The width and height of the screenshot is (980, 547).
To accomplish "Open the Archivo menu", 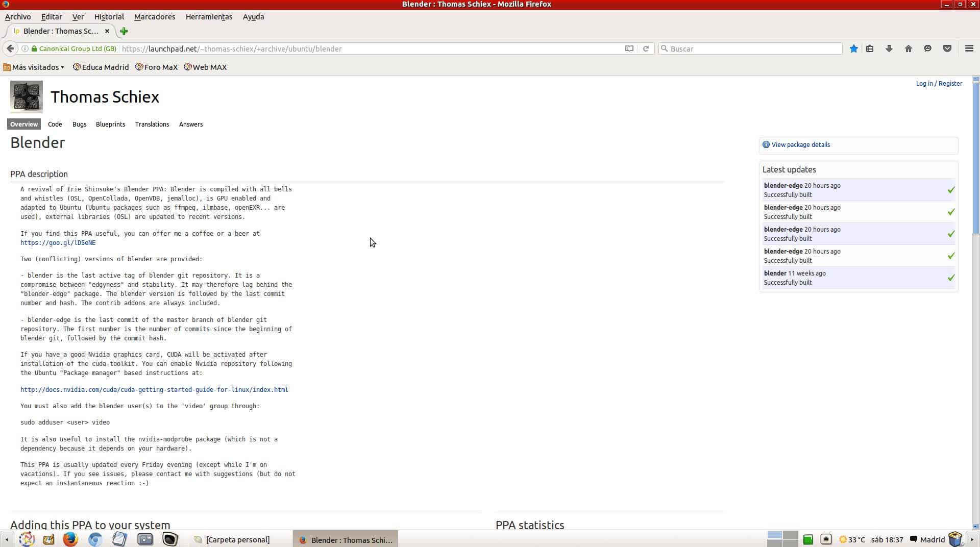I will click(x=18, y=17).
